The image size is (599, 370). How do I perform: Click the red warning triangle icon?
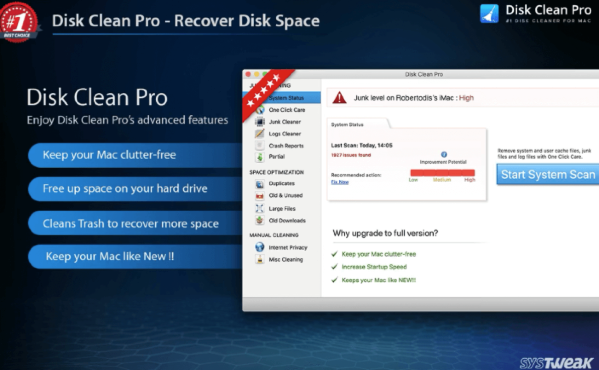pyautogui.click(x=339, y=98)
